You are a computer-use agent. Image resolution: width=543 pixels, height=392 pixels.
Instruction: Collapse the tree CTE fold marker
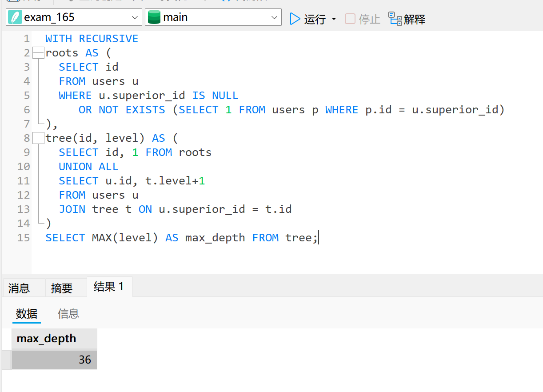click(39, 138)
